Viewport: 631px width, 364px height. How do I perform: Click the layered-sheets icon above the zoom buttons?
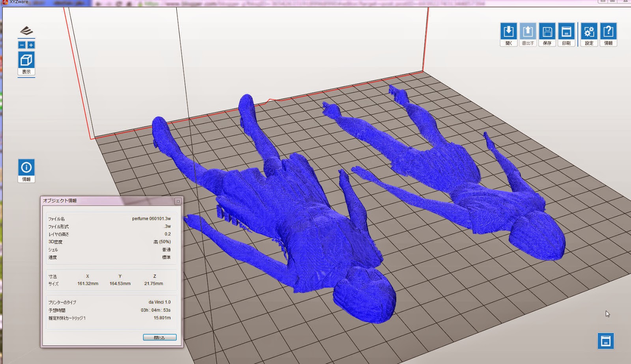[x=26, y=31]
